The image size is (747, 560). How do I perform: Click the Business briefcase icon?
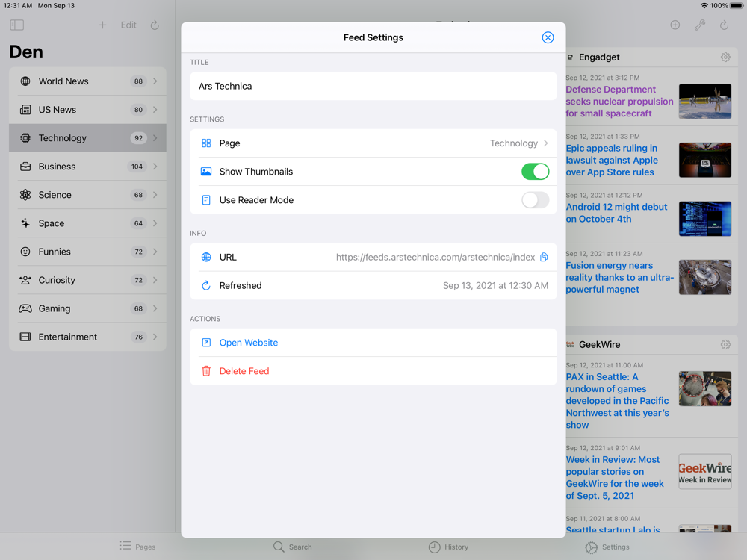point(25,167)
